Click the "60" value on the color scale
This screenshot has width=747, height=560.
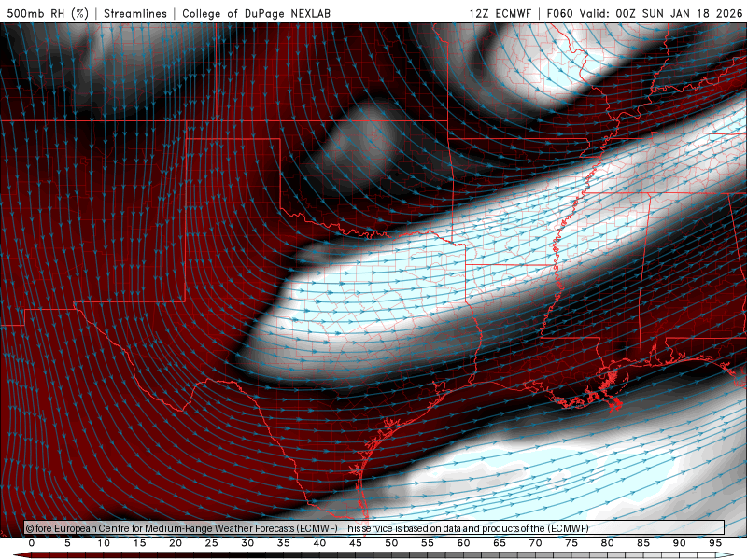pyautogui.click(x=463, y=543)
